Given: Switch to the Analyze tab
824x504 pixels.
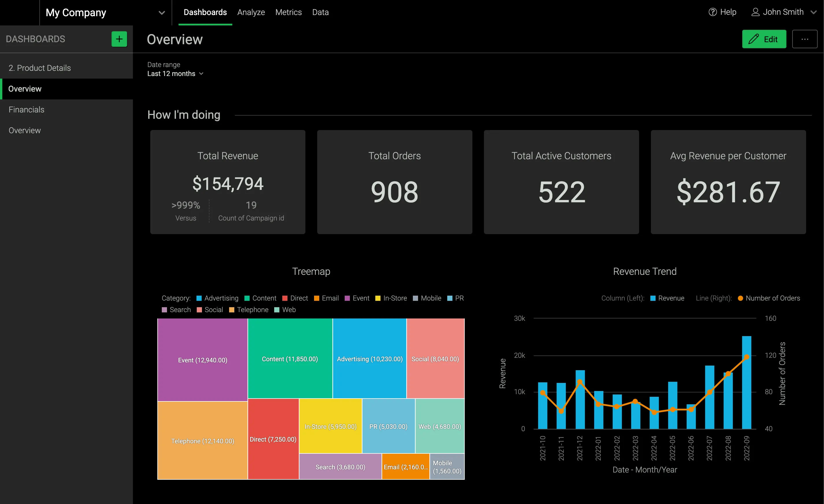Looking at the screenshot, I should 251,12.
